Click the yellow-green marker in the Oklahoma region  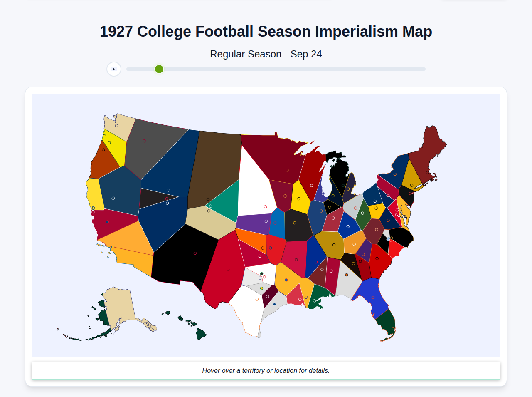click(261, 288)
